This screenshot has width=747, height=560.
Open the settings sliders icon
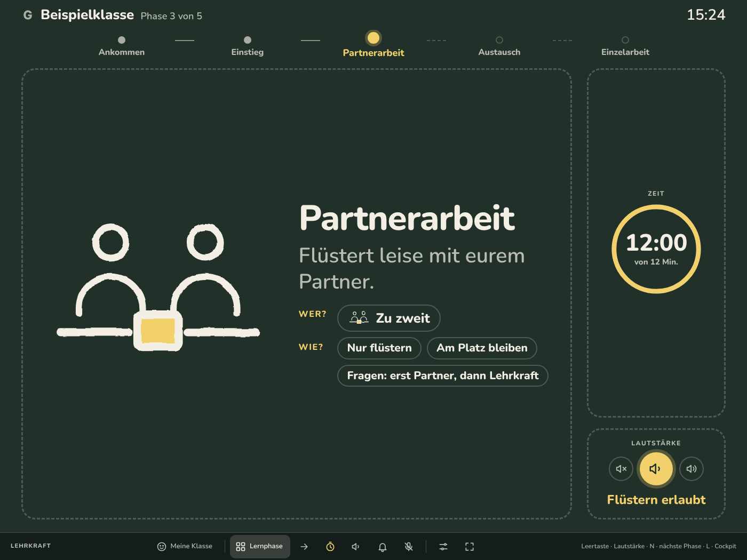click(443, 547)
